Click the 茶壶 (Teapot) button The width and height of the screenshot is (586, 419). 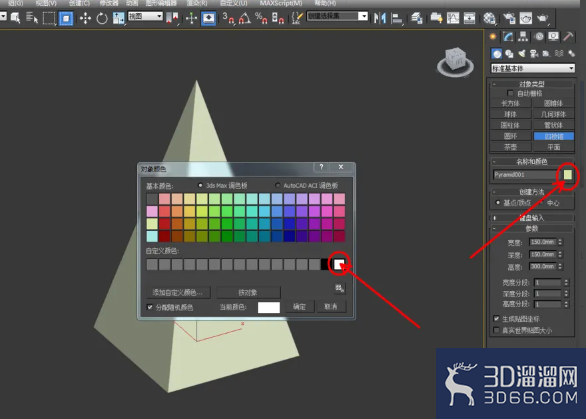coord(510,147)
